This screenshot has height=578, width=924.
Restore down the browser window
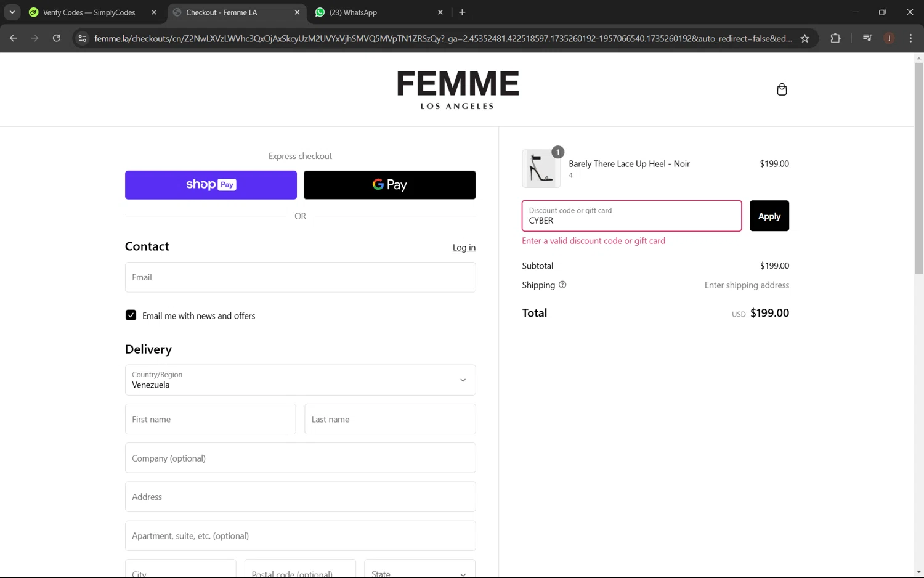click(882, 12)
